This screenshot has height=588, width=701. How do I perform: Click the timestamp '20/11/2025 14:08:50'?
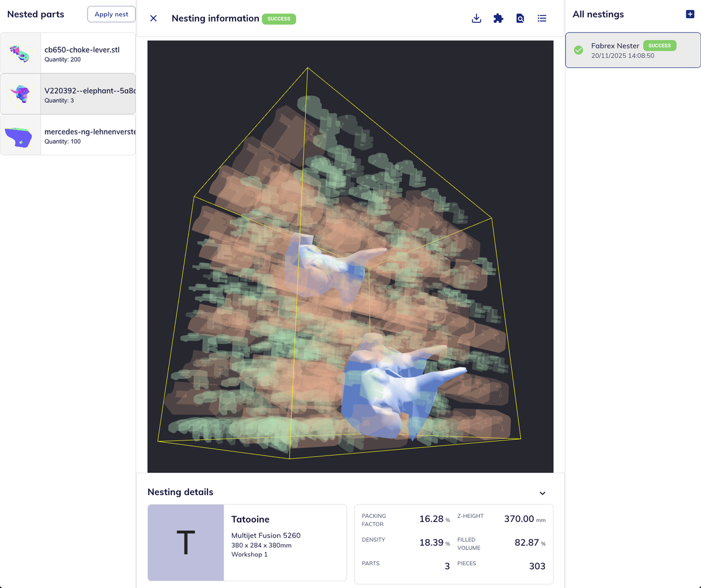623,55
